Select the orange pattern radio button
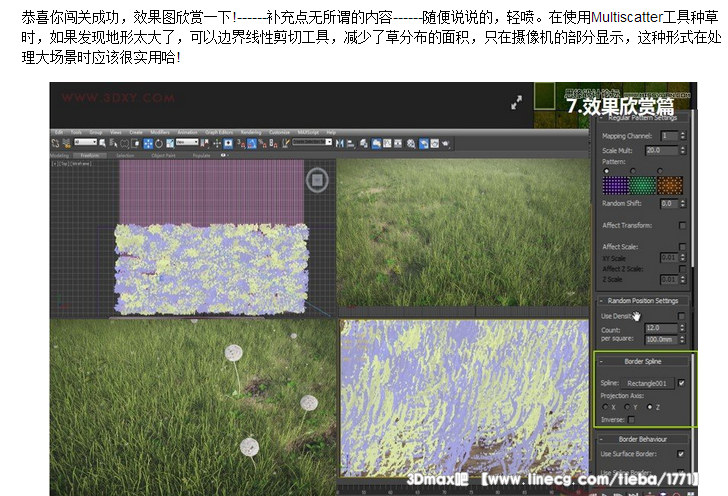Viewport: 728px width, 496px height. [660, 171]
